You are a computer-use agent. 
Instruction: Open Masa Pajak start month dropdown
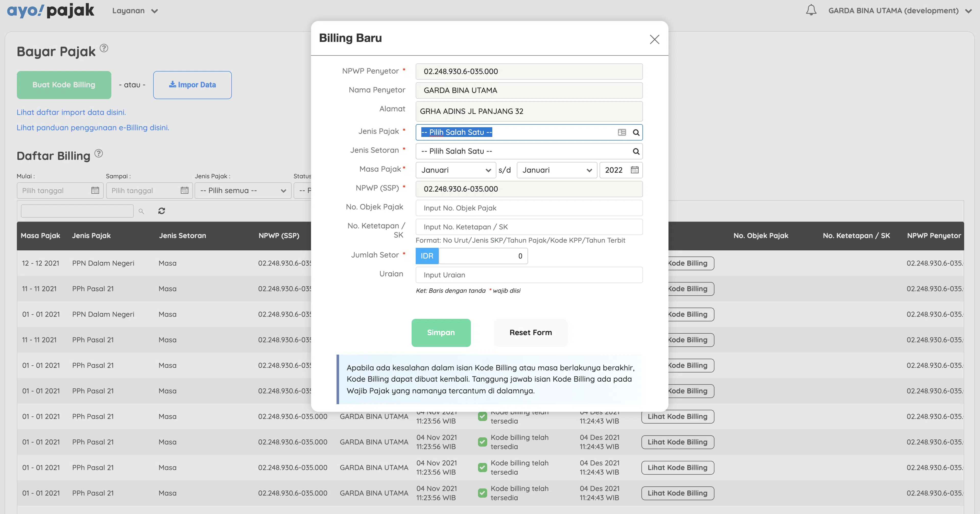[456, 170]
